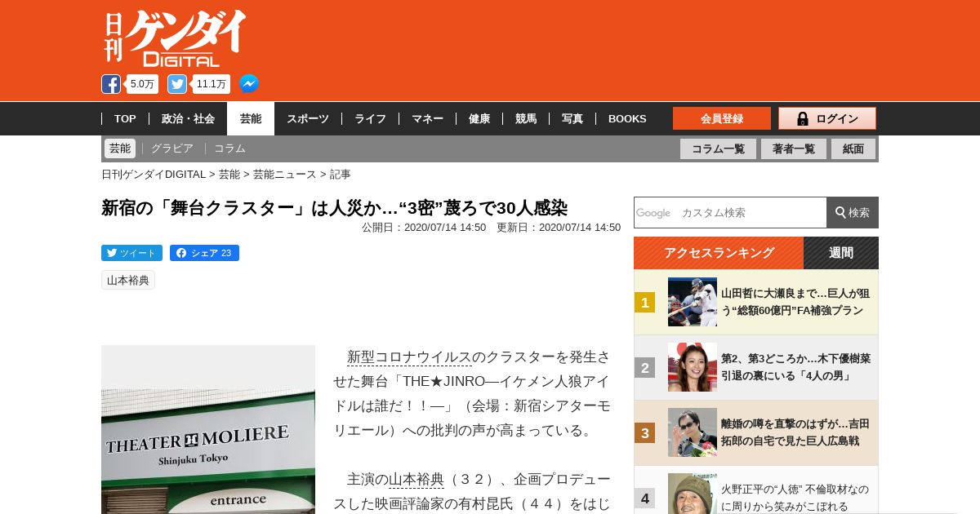Click the 検索 search button

(853, 212)
